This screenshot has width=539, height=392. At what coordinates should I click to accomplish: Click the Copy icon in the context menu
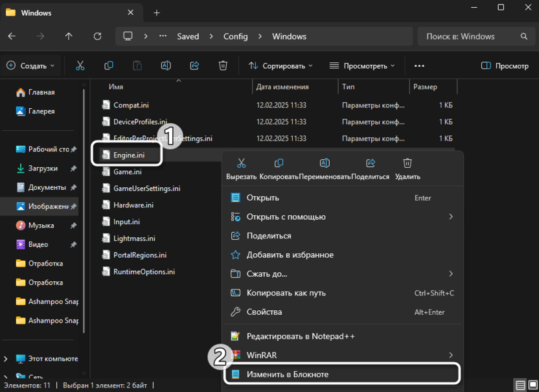pyautogui.click(x=279, y=163)
